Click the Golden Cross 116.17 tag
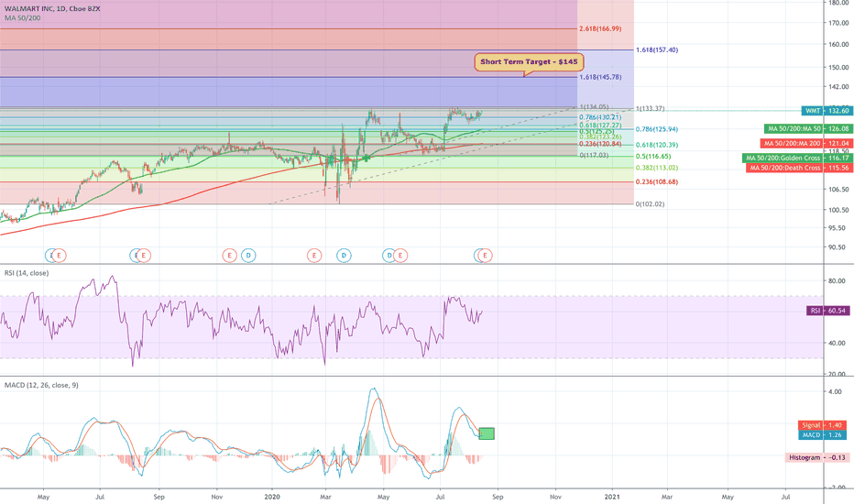 pyautogui.click(x=797, y=158)
